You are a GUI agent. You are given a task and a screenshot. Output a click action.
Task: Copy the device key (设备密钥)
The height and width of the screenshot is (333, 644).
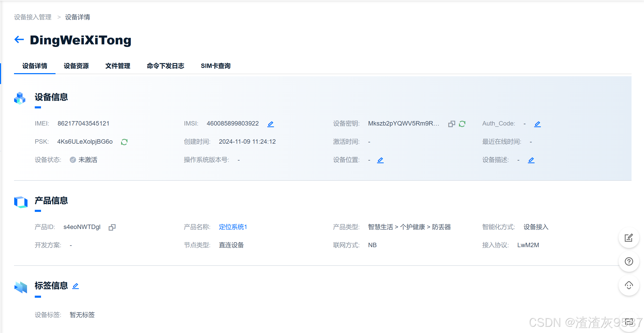[451, 124]
